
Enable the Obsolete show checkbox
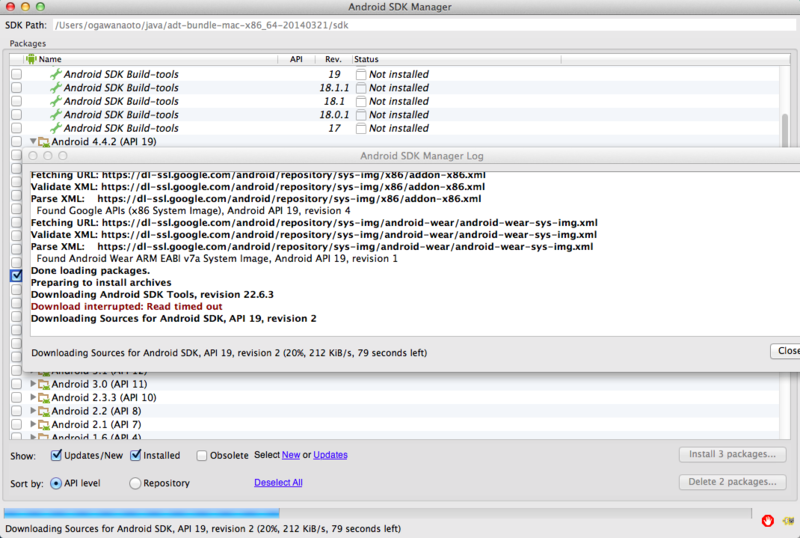coord(202,455)
